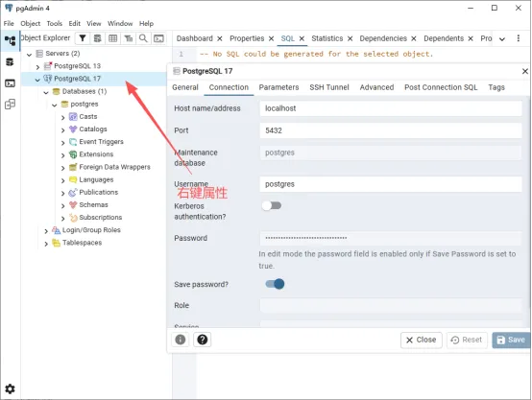
Task: Expand the PostgreSQL 13 server node
Action: point(37,67)
